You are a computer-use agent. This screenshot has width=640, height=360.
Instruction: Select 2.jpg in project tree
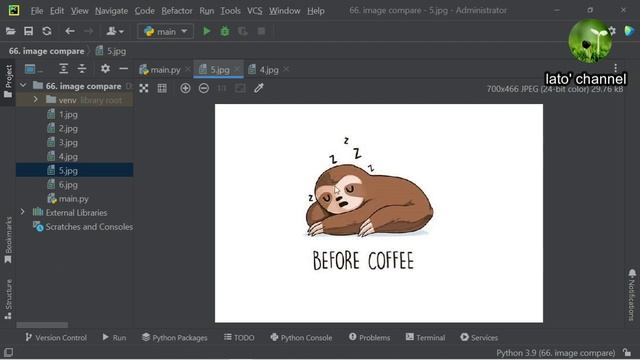pyautogui.click(x=63, y=129)
